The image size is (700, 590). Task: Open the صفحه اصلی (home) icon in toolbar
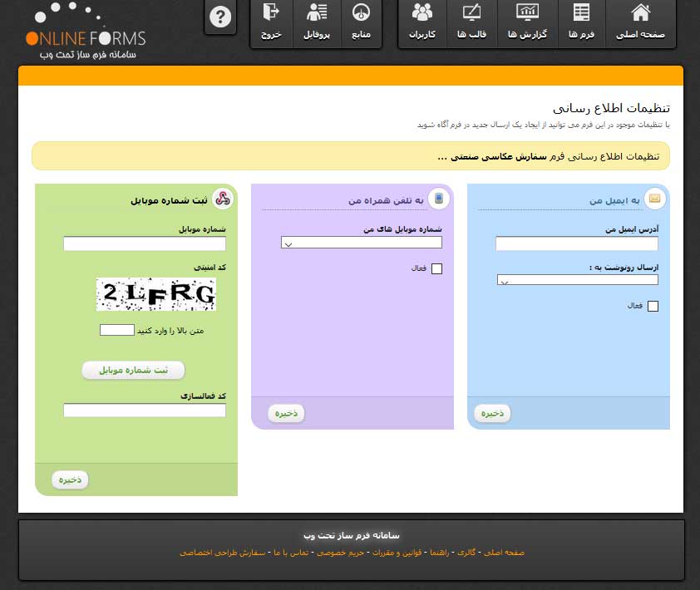coord(640,22)
